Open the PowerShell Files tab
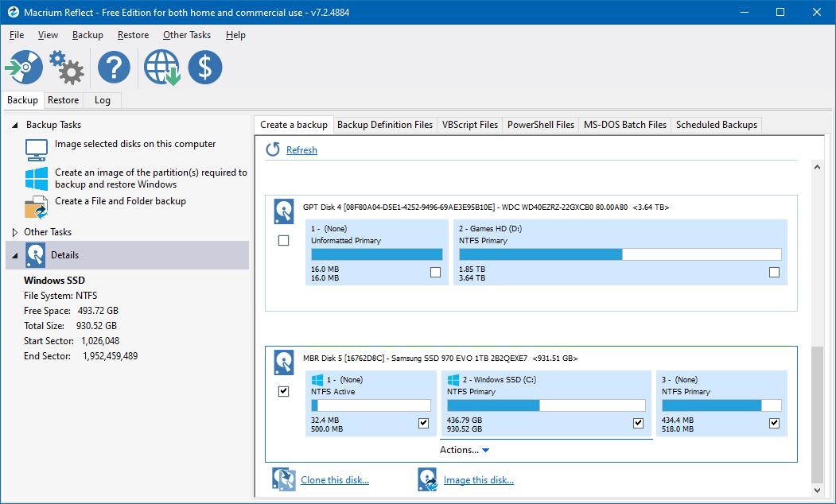The height and width of the screenshot is (504, 836). click(x=541, y=125)
